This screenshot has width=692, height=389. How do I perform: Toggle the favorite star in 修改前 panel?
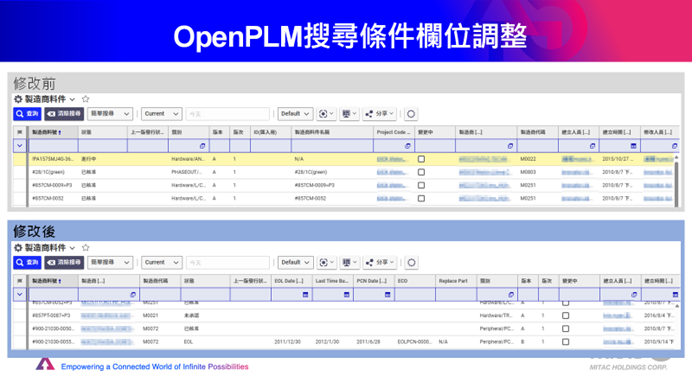[86, 99]
